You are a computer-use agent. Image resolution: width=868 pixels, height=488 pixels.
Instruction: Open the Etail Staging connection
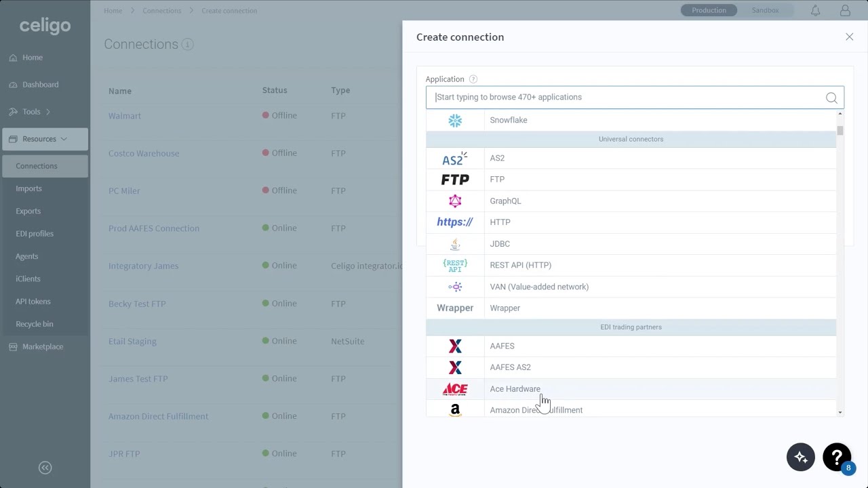pyautogui.click(x=132, y=341)
